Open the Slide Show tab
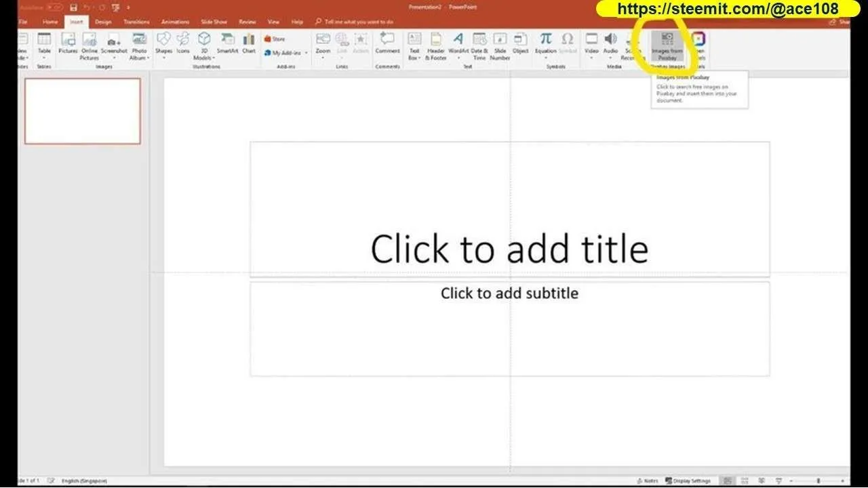Image resolution: width=868 pixels, height=488 pixels. pos(214,22)
